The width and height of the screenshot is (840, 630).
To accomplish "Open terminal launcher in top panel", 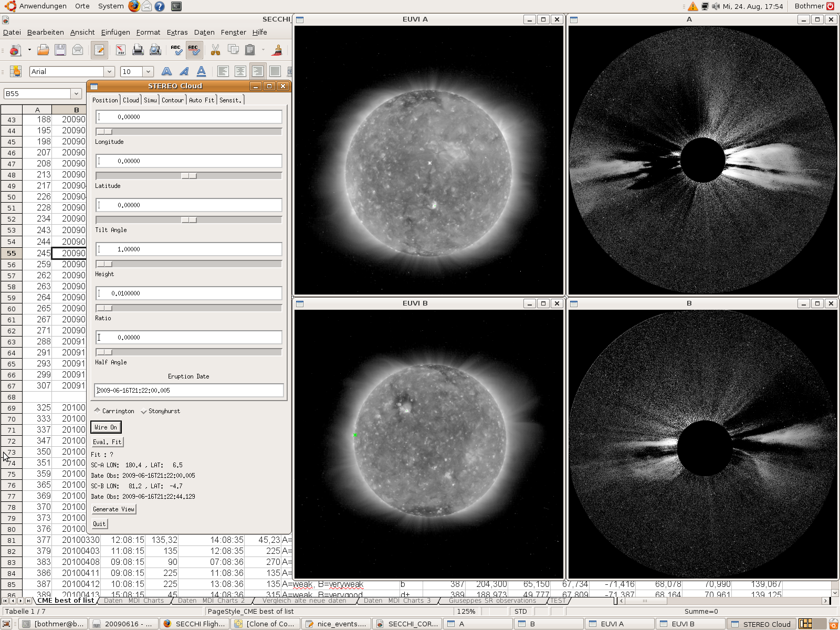I will point(176,6).
